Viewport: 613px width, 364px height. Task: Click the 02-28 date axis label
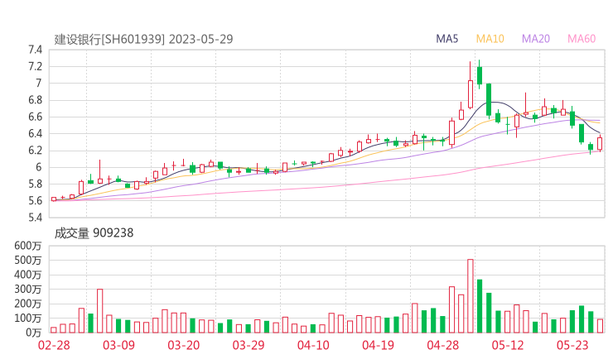[x=54, y=345]
